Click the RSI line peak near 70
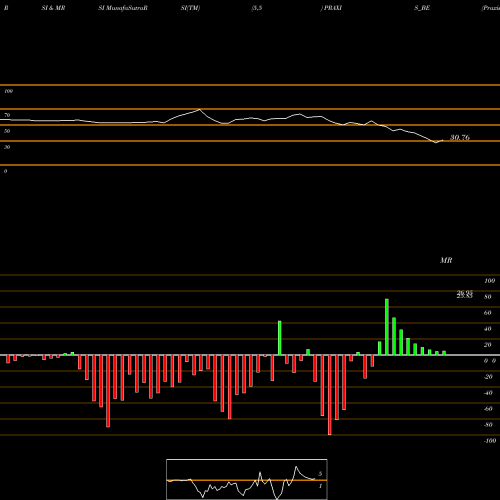This screenshot has width=500, height=500. (199, 109)
